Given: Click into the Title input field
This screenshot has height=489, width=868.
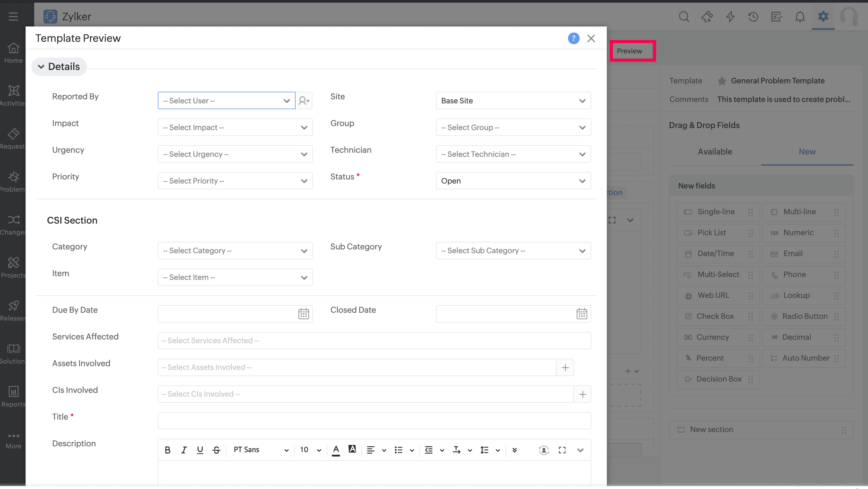Looking at the screenshot, I should pyautogui.click(x=374, y=420).
